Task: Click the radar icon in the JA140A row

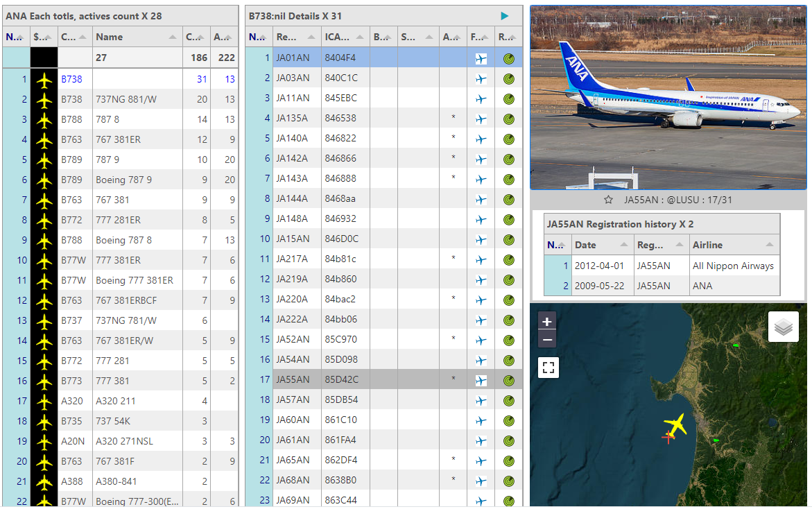Action: coord(509,139)
